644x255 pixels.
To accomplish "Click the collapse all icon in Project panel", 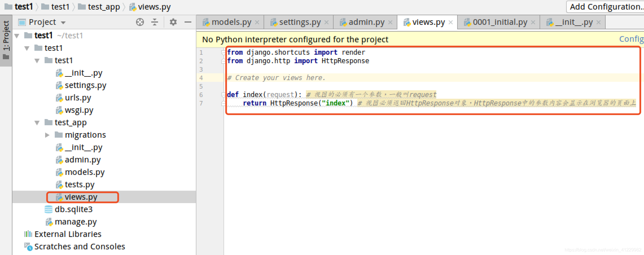I will [x=155, y=22].
